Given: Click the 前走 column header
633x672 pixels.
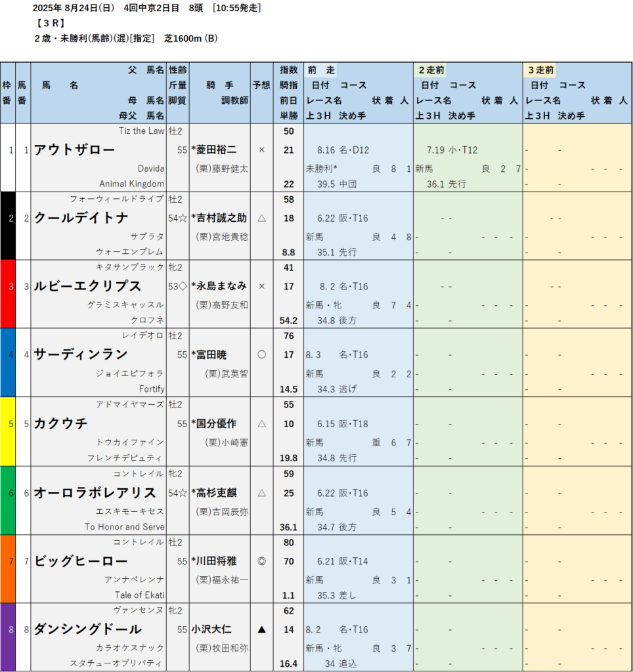Looking at the screenshot, I should click(x=321, y=70).
